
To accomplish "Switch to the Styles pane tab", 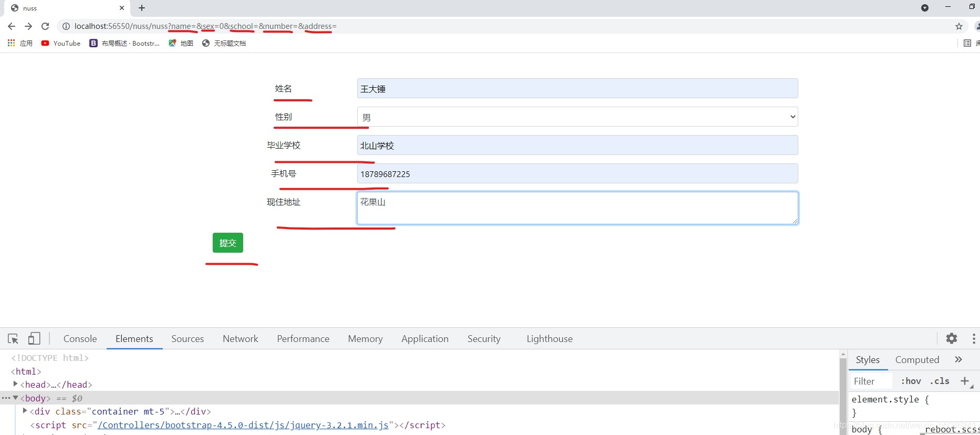I will pos(868,360).
